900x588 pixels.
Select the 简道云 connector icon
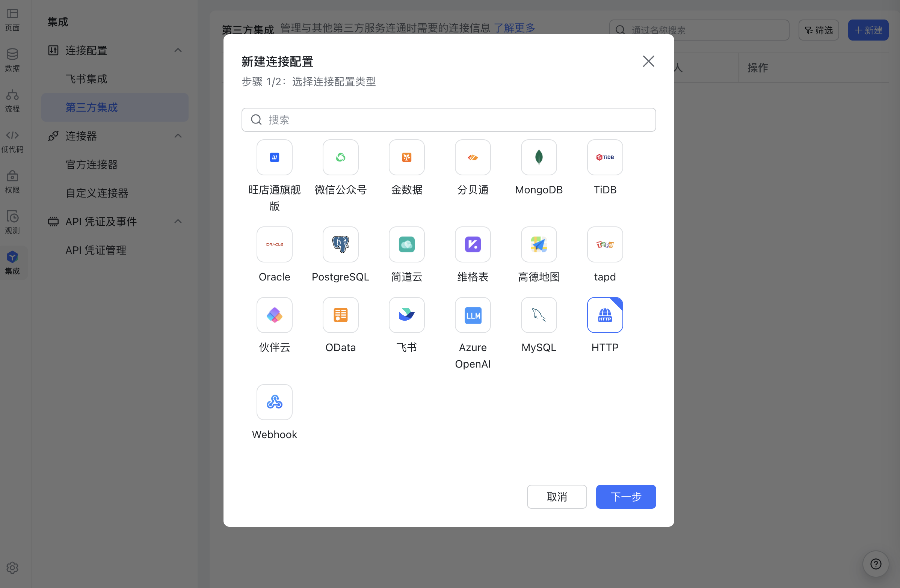406,244
